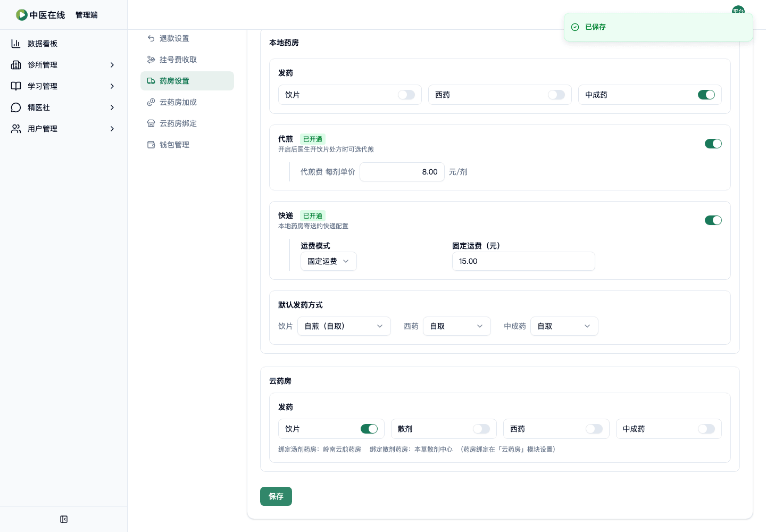Click the 退款设置 undo arrow icon
The height and width of the screenshot is (532, 766).
click(x=151, y=38)
